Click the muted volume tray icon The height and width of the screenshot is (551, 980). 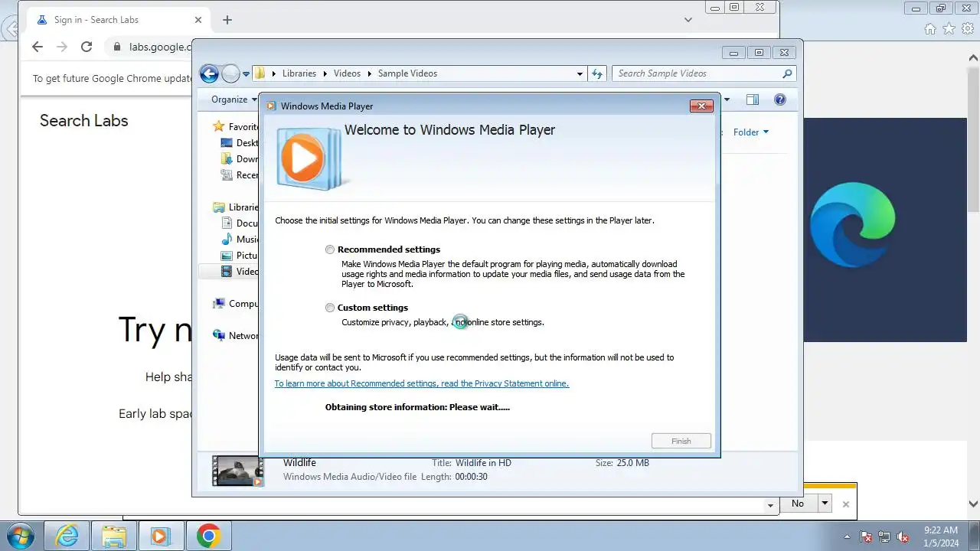pyautogui.click(x=903, y=536)
